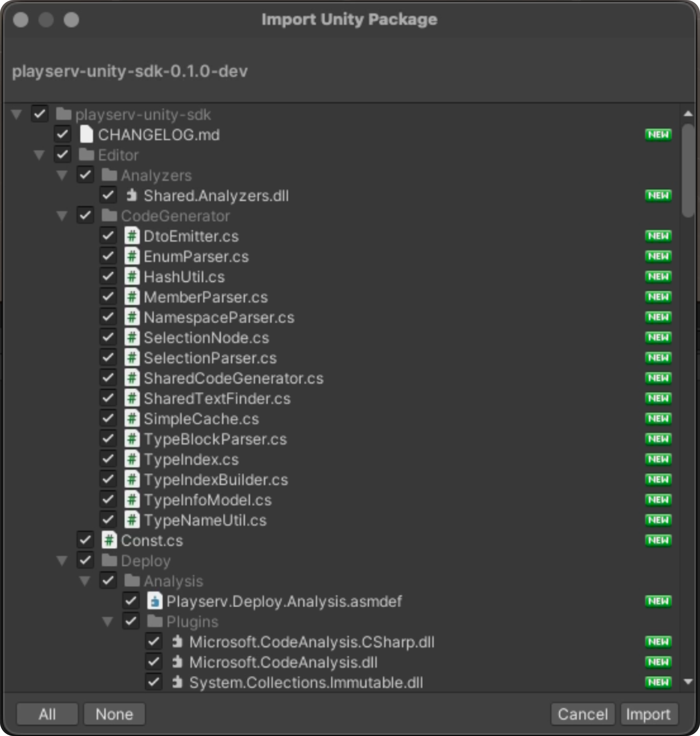
Task: Click the C# icon next to Const.cs
Action: (109, 540)
